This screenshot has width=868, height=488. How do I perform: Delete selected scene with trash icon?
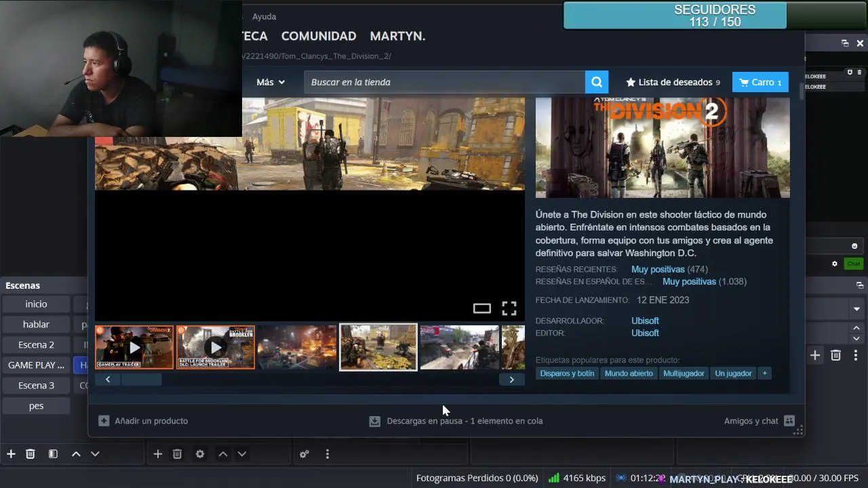click(31, 454)
